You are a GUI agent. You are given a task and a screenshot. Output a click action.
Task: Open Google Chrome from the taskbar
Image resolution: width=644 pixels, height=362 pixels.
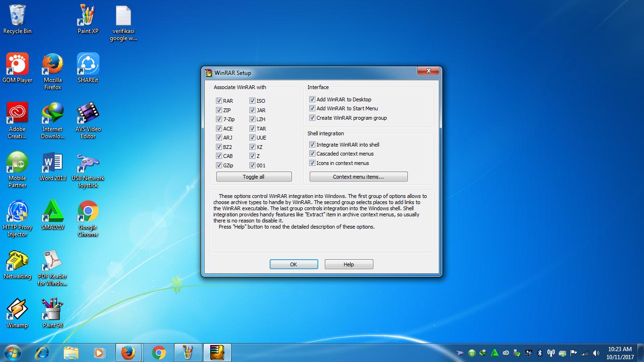pyautogui.click(x=158, y=352)
